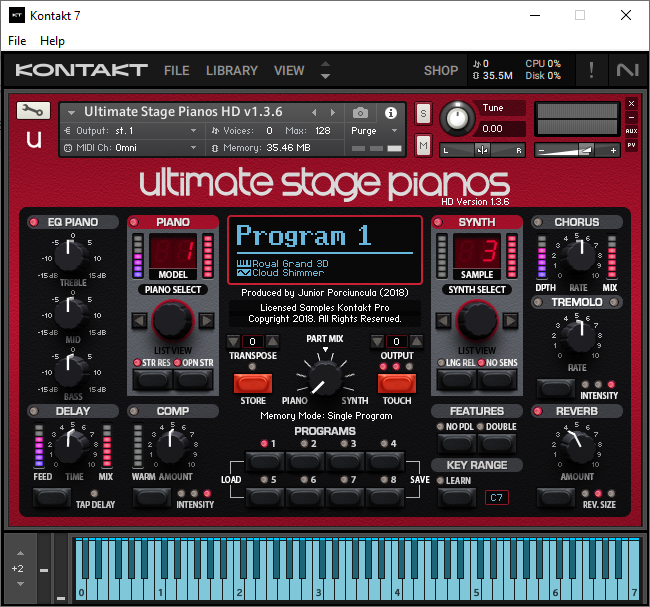Click the Tune knob

point(457,119)
